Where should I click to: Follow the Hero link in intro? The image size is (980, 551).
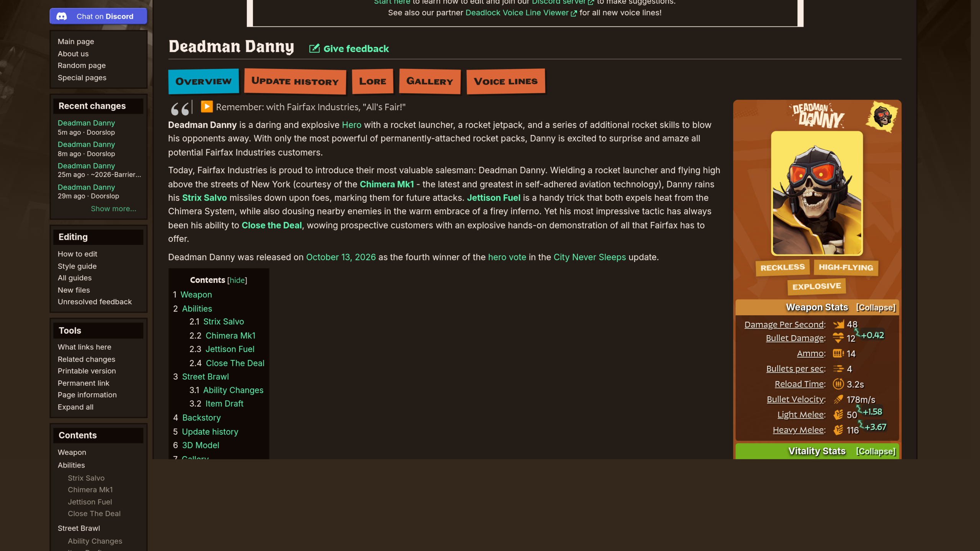[x=351, y=125]
